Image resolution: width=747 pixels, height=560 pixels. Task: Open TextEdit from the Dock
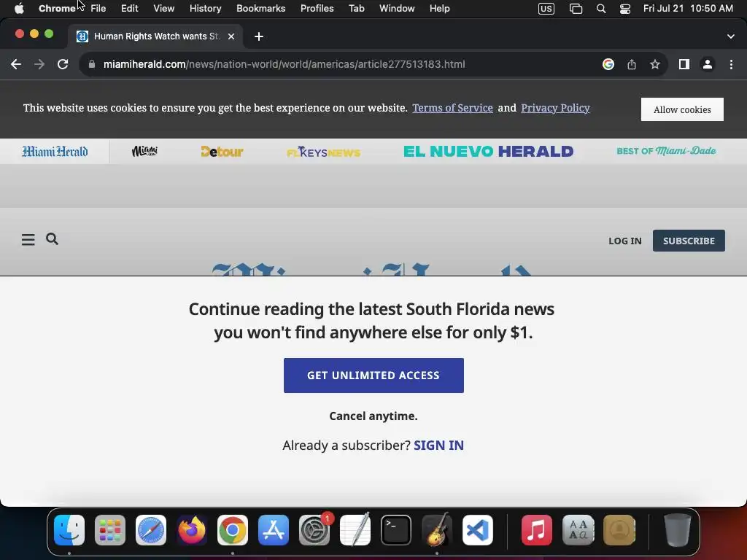click(x=355, y=529)
